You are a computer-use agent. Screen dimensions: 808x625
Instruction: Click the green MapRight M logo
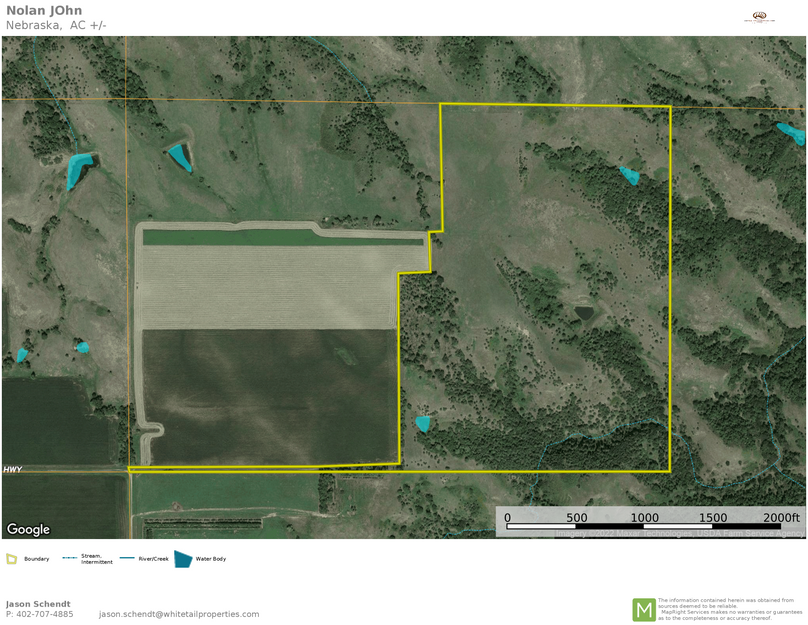pyautogui.click(x=643, y=609)
